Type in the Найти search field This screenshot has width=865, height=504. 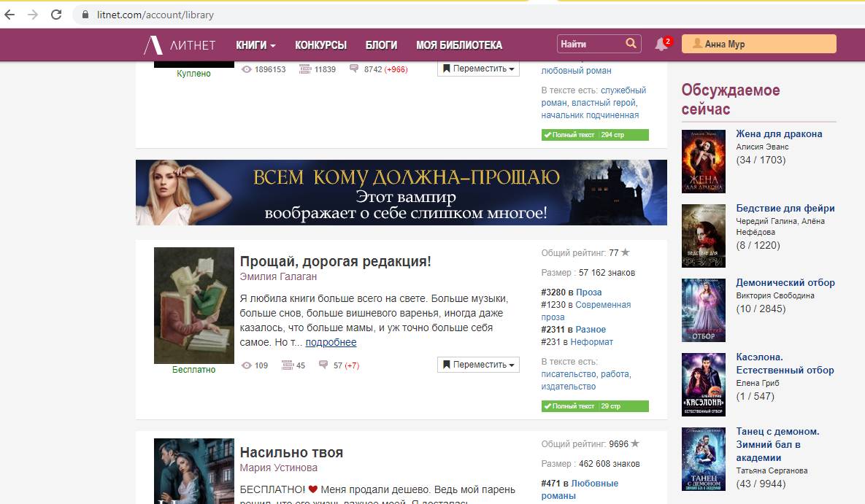[x=588, y=44]
